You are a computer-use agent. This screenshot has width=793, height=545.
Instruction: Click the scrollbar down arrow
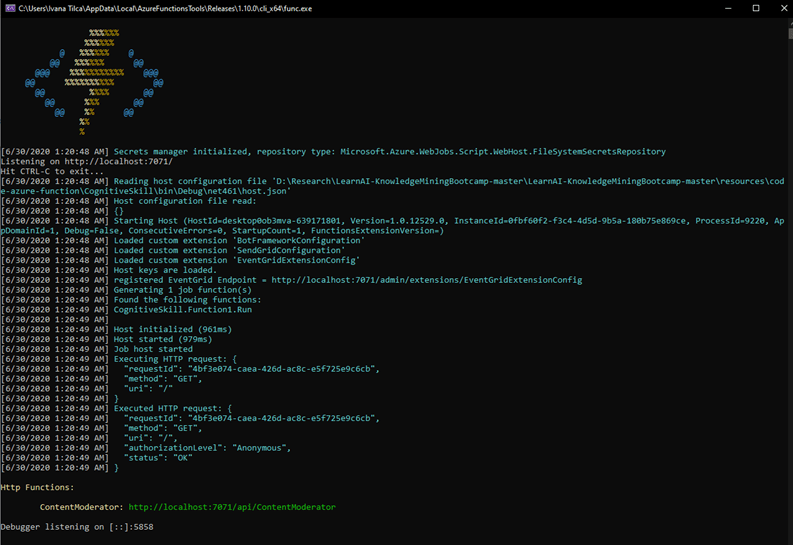[x=787, y=538]
